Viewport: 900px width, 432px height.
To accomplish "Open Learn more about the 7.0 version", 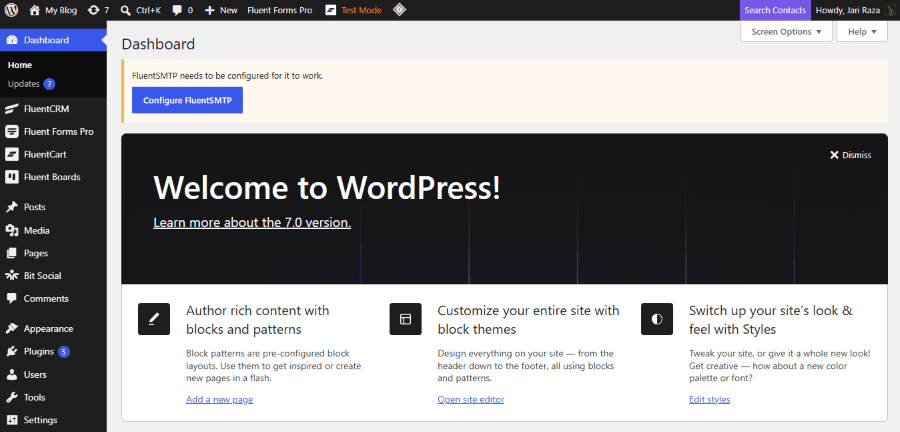I will coord(252,223).
